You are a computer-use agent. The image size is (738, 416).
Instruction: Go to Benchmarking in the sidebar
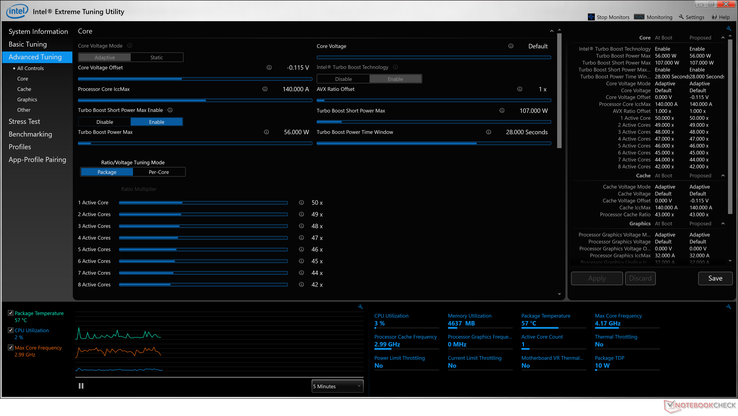(30, 134)
